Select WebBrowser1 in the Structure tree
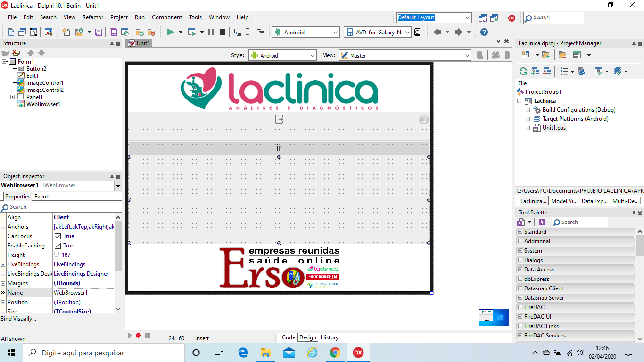644x362 pixels. pyautogui.click(x=43, y=104)
